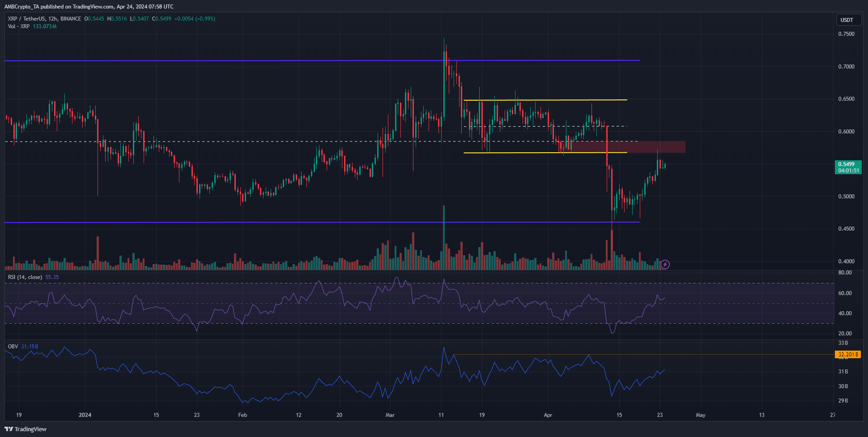
Task: Click the 29B OBV axis label
Action: (843, 401)
